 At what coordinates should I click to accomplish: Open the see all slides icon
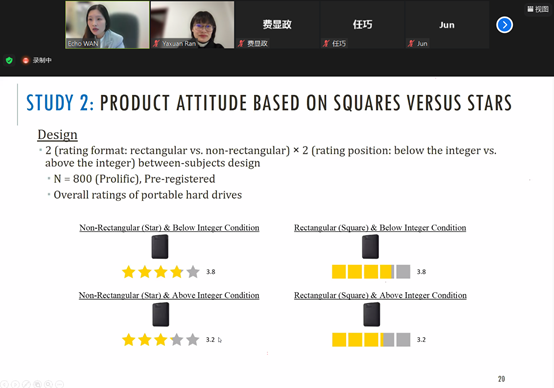[x=37, y=384]
